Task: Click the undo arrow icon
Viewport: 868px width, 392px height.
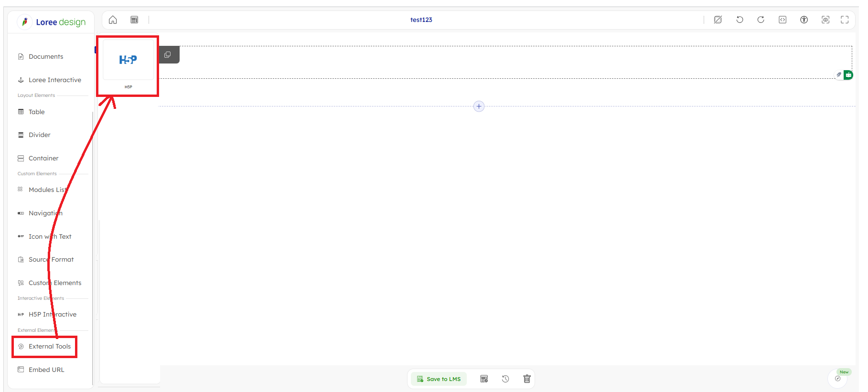Action: coord(739,20)
